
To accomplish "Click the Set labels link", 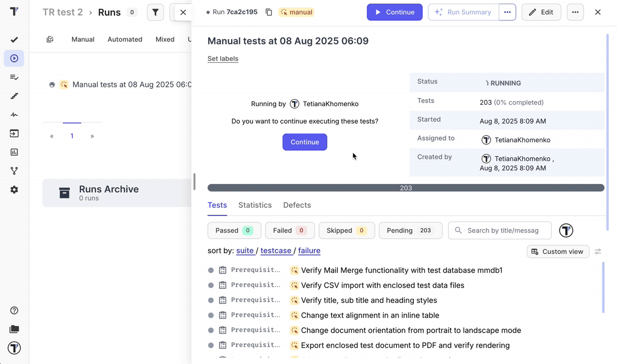I will click(223, 59).
